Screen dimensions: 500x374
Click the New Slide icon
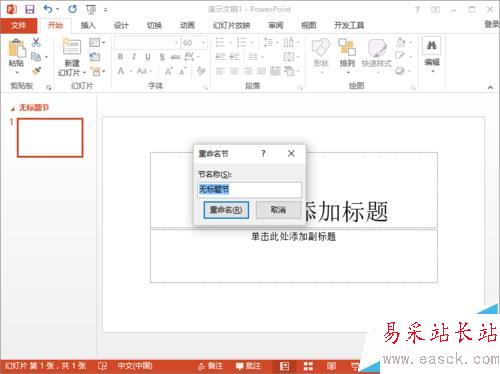click(x=72, y=47)
